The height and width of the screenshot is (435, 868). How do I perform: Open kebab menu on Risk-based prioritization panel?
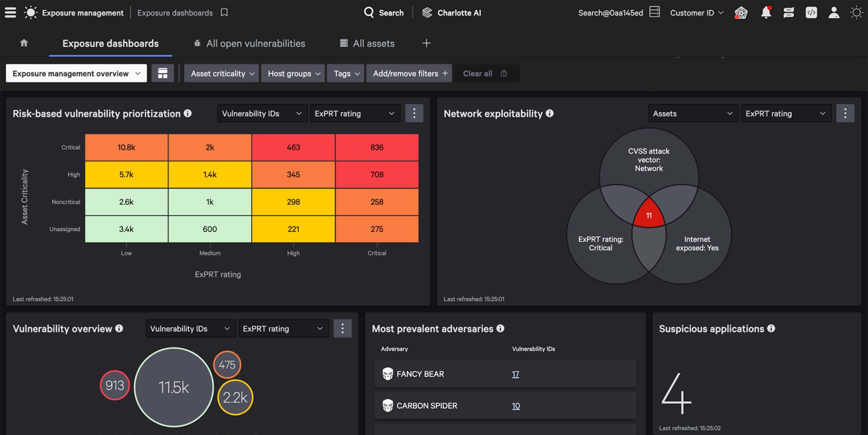coord(414,113)
